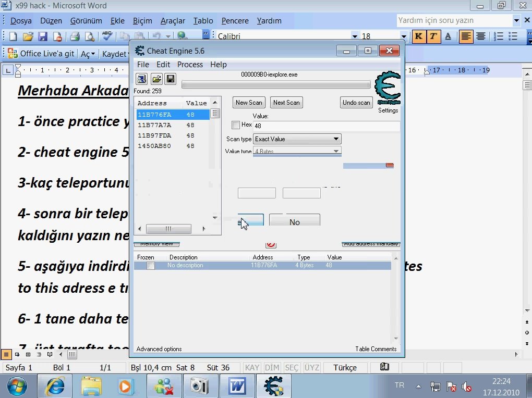
Task: Click the Print icon in Word toolbar
Action: 74,36
